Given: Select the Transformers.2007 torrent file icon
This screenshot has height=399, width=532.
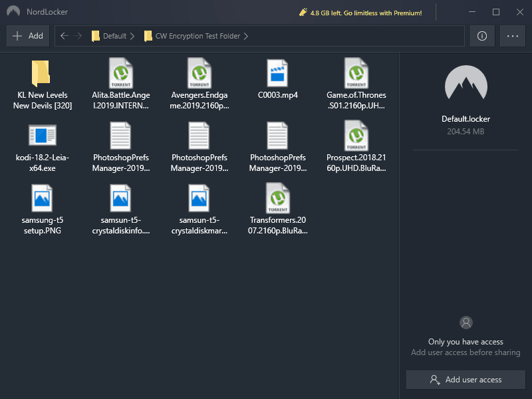Looking at the screenshot, I should point(277,198).
